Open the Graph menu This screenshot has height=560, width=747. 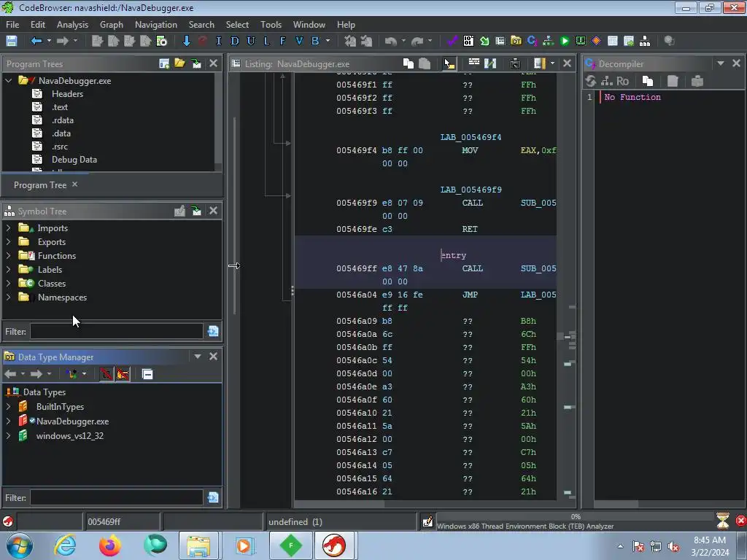pyautogui.click(x=111, y=25)
